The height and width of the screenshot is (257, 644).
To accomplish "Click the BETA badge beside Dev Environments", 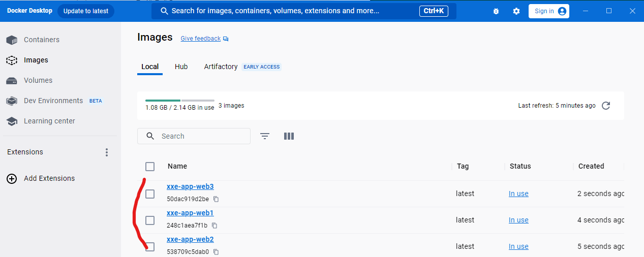I will (x=96, y=101).
